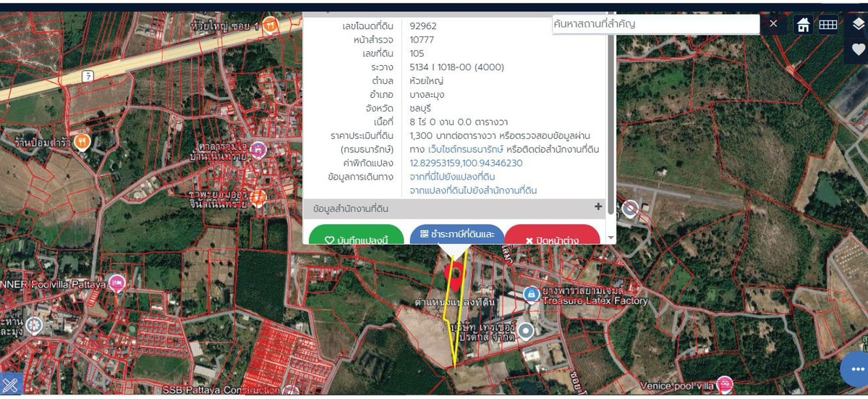Viewport: 868px width, 399px height.
Task: Expand ข้อมูลสำนักงานที่ดิน section with plus
Action: [598, 207]
